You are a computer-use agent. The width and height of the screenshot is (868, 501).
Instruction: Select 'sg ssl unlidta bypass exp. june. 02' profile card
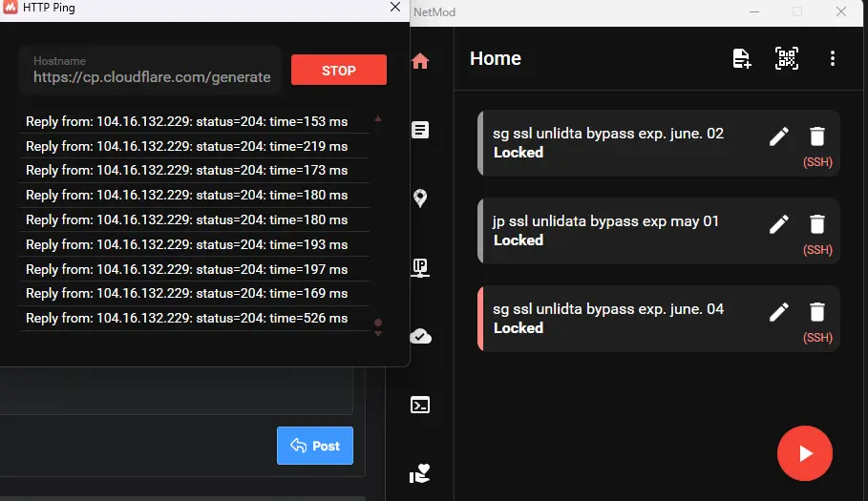658,143
